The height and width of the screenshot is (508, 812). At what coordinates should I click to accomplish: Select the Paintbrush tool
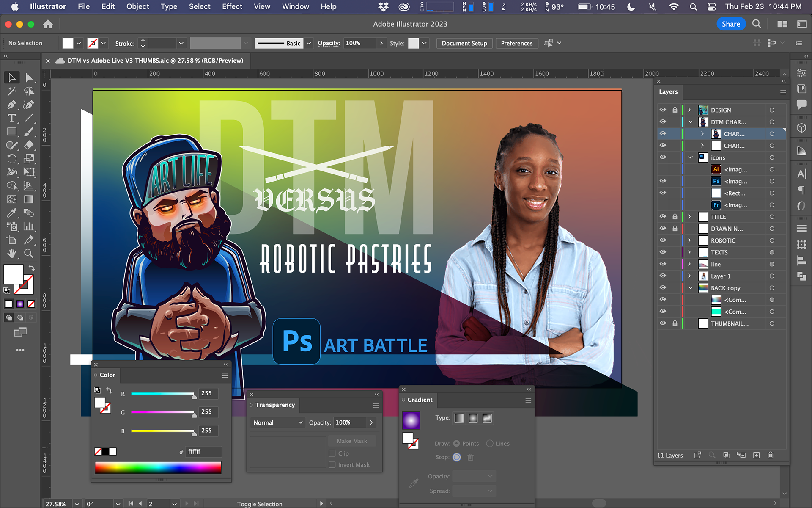(x=29, y=132)
